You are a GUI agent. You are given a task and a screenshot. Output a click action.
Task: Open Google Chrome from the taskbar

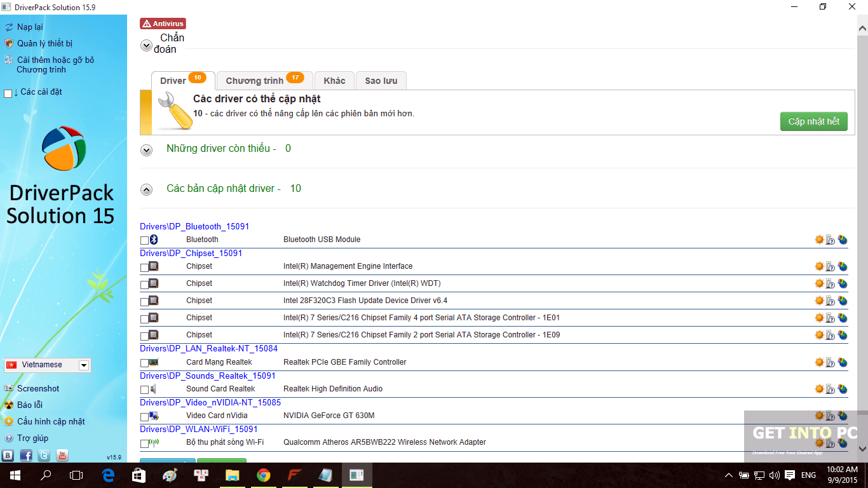click(x=263, y=475)
